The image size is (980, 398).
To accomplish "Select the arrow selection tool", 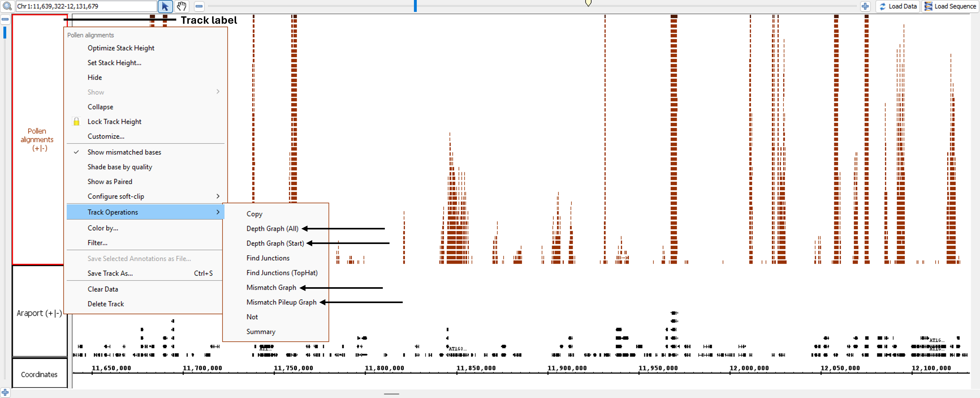I will [165, 6].
